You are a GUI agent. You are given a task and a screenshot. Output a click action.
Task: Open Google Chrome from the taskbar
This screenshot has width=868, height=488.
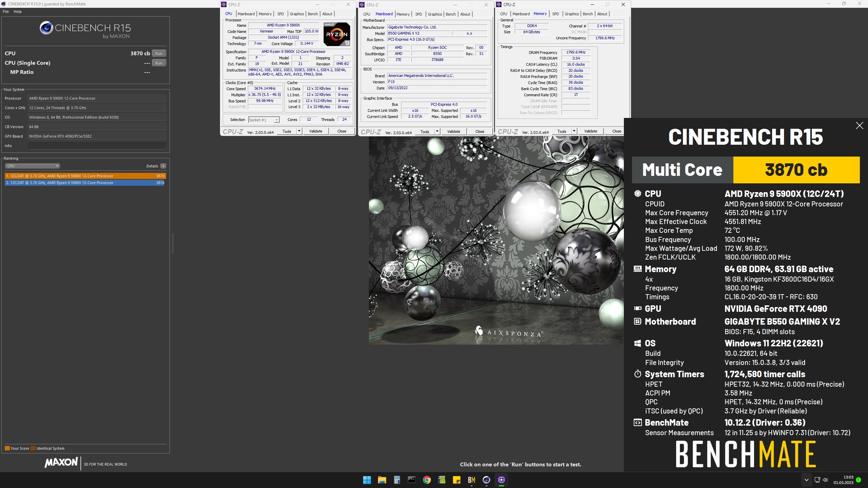[x=427, y=480]
